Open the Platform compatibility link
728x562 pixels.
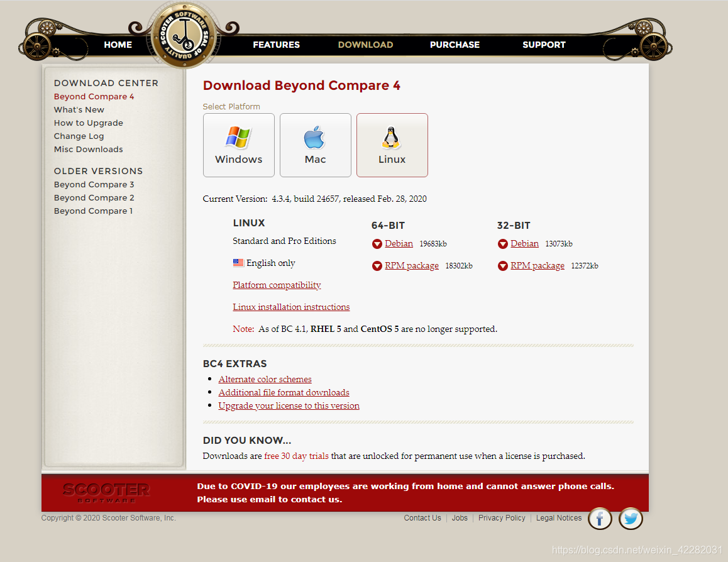pyautogui.click(x=277, y=285)
